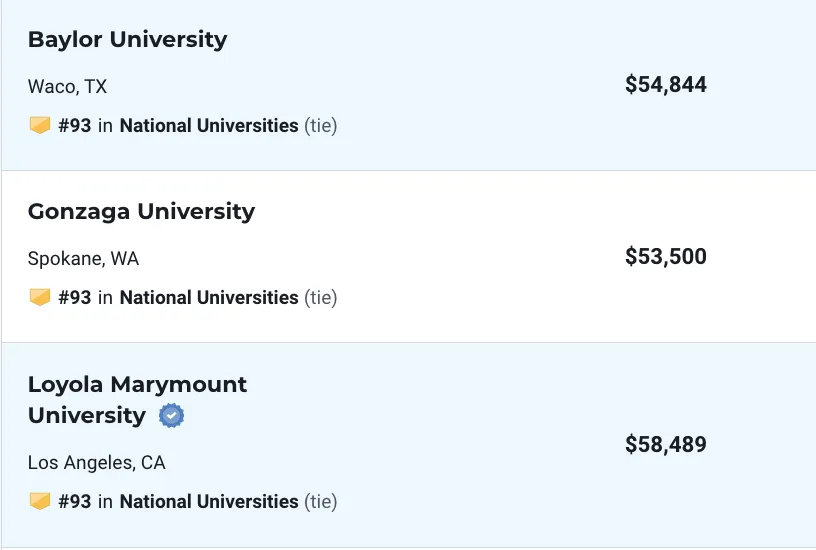Screen dimensions: 816x550
Task: Click the ranking badge icon under Baylor University
Action: [x=40, y=125]
